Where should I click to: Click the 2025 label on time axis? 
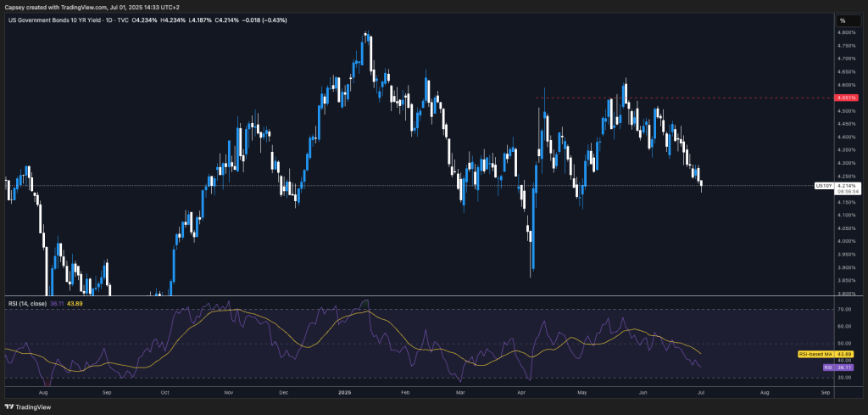tap(343, 394)
